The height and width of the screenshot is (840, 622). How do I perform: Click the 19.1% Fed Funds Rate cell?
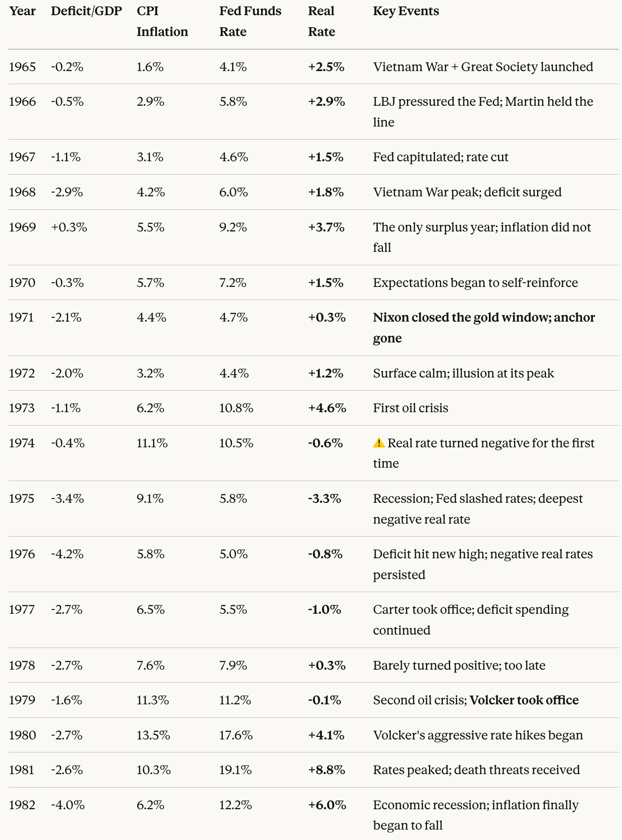tap(236, 770)
